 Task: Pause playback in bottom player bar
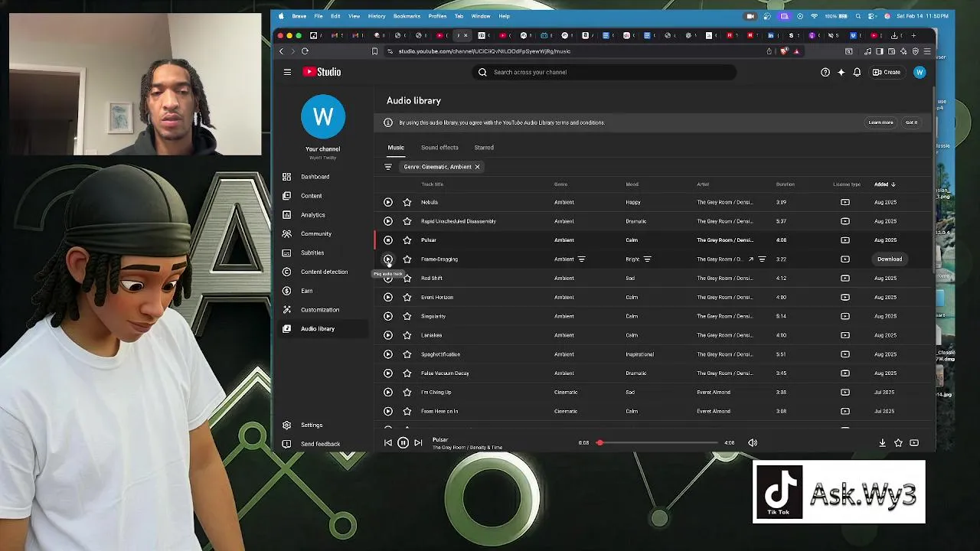point(403,442)
